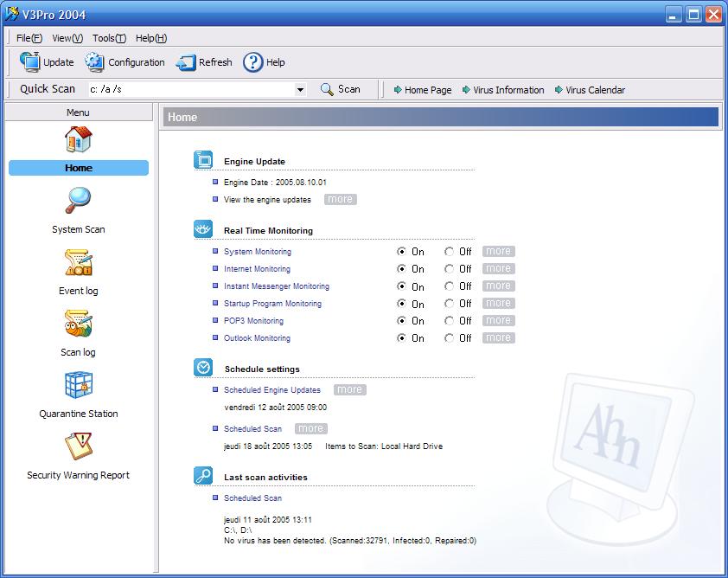Screen dimensions: 728x578
Task: Click the Engine Update section icon
Action: (x=203, y=160)
